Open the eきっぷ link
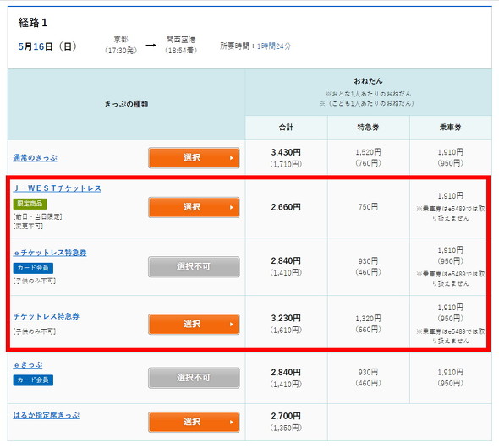 (28, 365)
